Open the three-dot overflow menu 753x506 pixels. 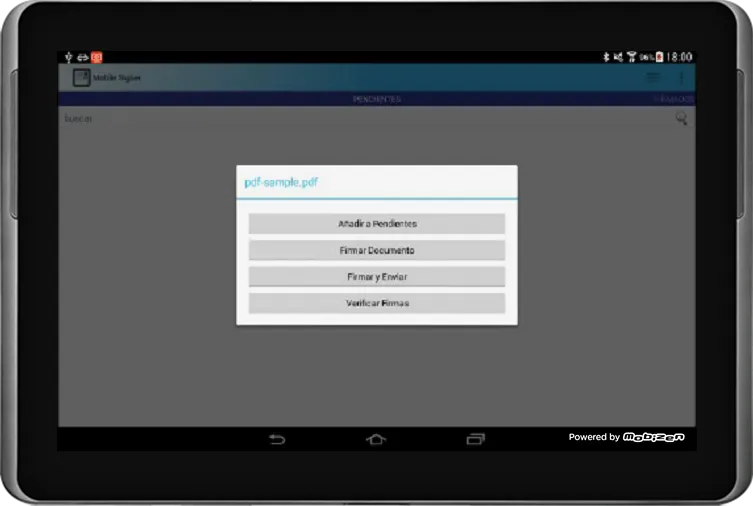(x=681, y=77)
